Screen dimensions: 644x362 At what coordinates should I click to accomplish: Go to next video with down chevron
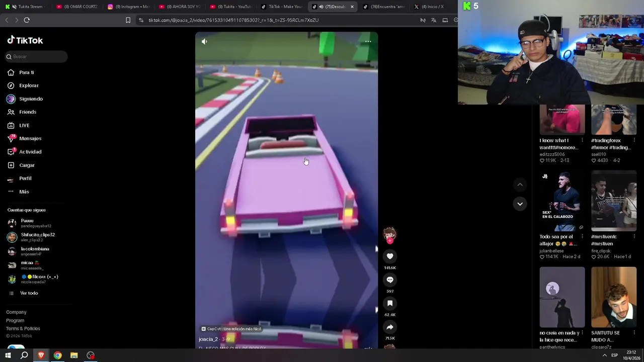point(520,204)
